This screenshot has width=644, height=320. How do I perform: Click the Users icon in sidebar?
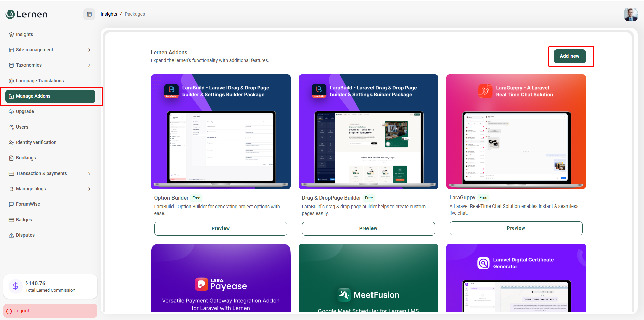pos(11,127)
